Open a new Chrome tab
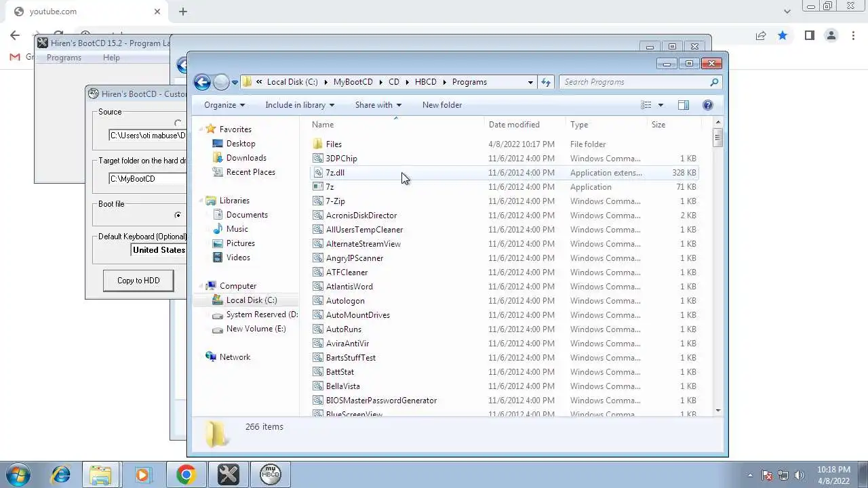 point(183,12)
